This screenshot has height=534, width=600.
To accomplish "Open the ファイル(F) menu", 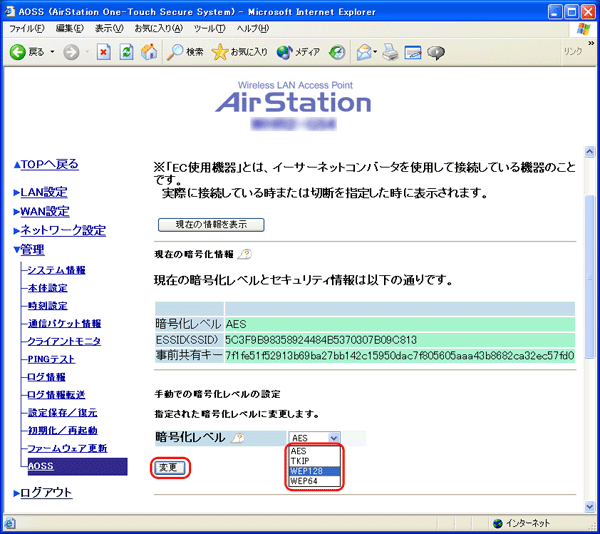I will [26, 28].
